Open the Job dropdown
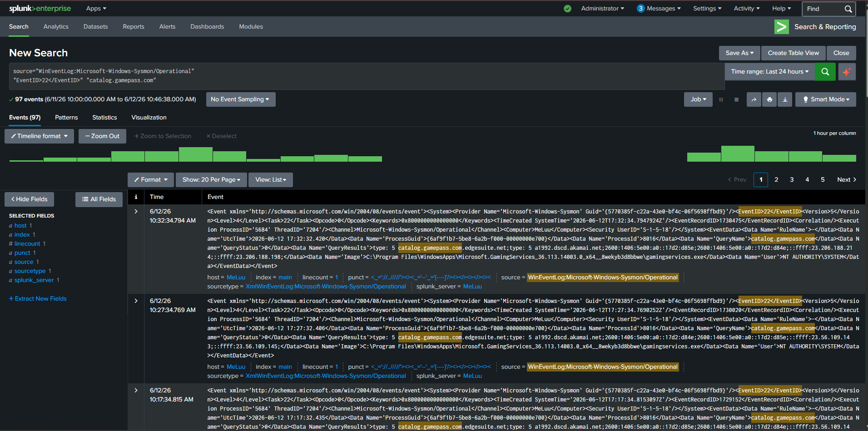Screen dimensions: 868x431 click(x=699, y=99)
